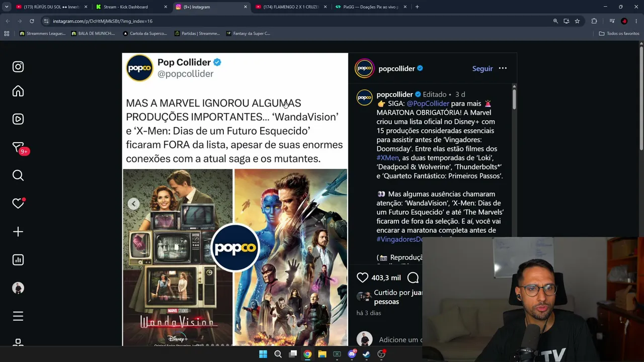
Task: Close the Stream - Kick Dashboard tab
Action: tap(166, 7)
